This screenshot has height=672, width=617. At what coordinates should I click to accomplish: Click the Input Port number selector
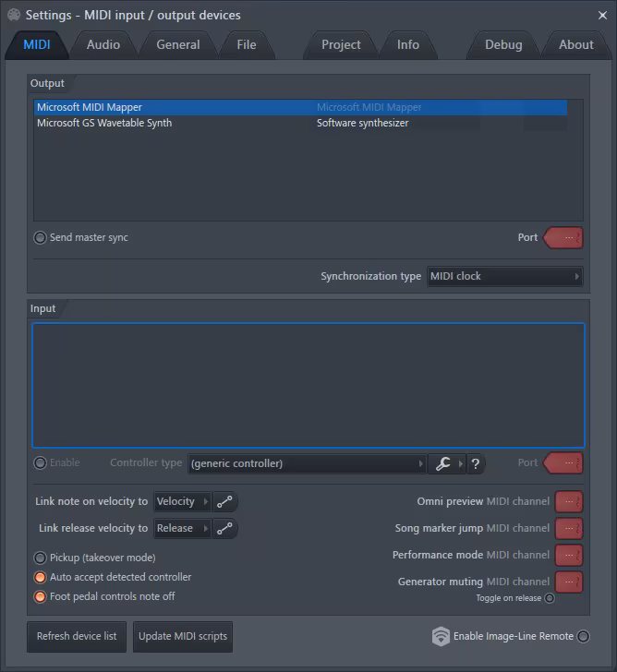[563, 463]
